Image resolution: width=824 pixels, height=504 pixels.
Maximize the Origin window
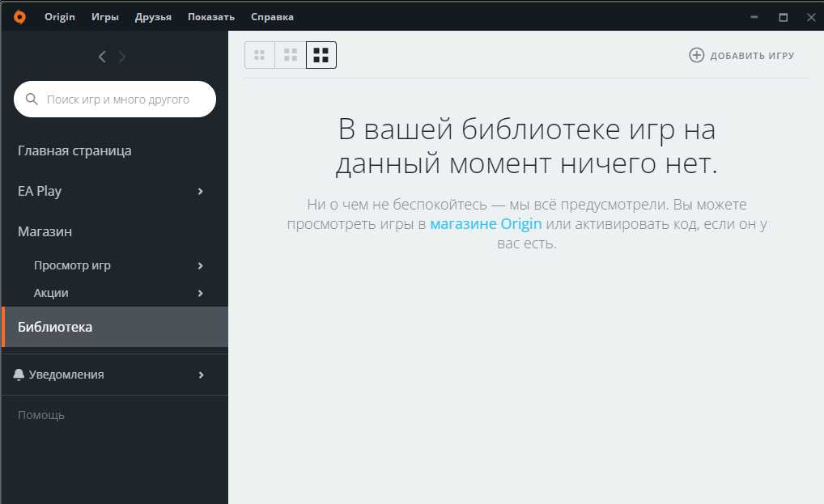point(783,17)
